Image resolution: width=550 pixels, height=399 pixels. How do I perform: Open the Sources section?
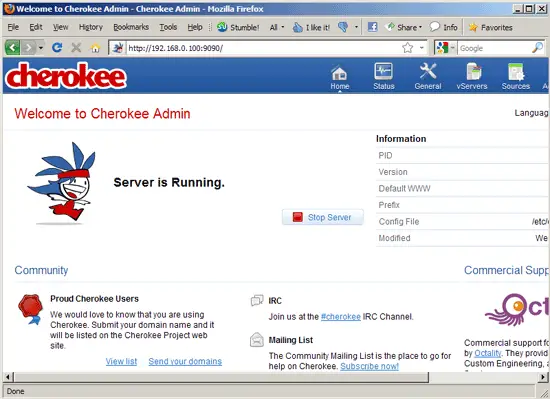point(516,76)
